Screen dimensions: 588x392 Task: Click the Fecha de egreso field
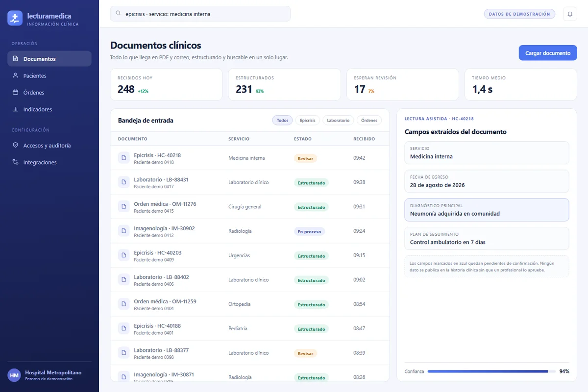487,181
